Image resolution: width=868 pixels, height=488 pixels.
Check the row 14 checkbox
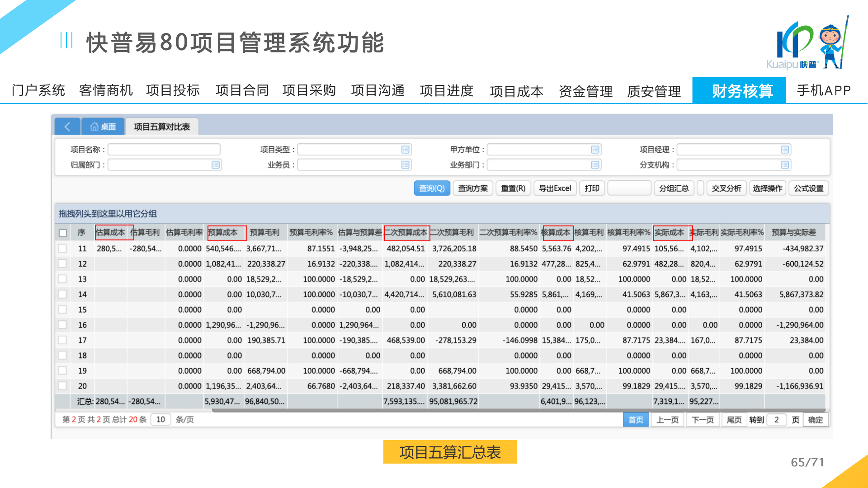(63, 294)
